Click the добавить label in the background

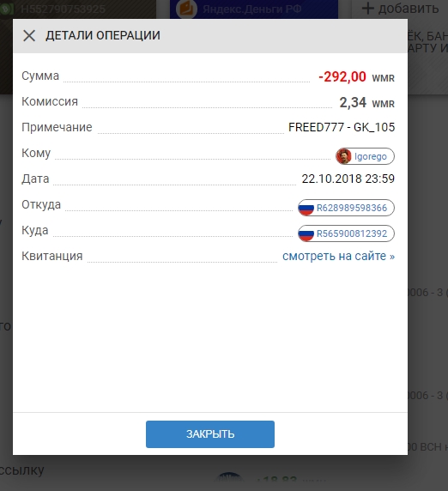pos(409,9)
